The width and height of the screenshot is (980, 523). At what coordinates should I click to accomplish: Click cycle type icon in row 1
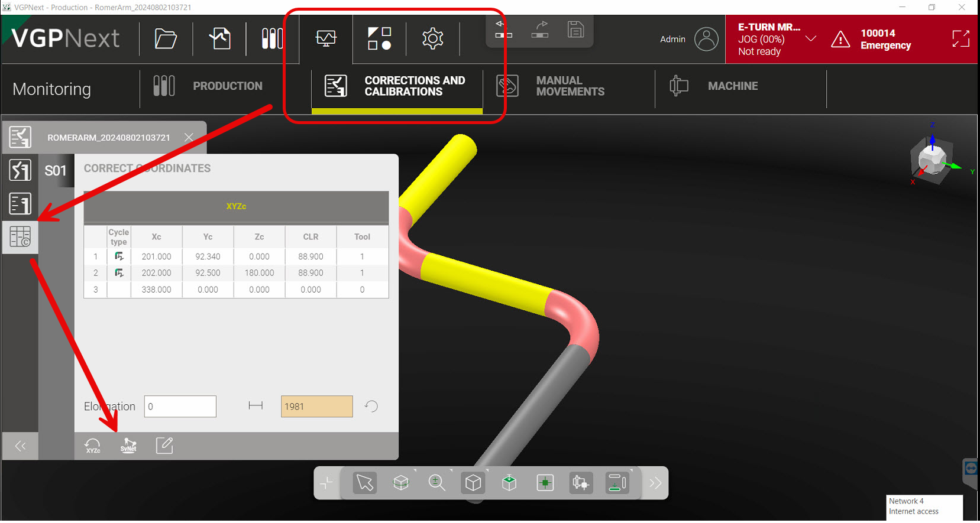click(119, 256)
